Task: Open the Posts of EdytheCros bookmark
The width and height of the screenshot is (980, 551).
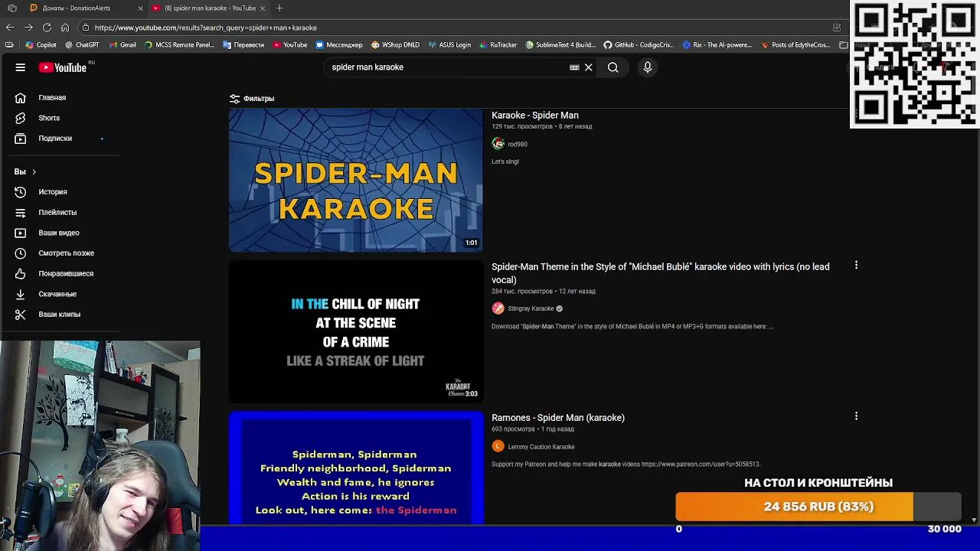Action: click(x=795, y=45)
